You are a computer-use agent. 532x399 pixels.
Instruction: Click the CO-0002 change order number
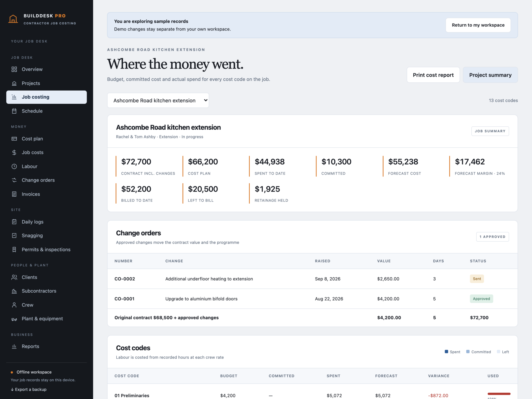pos(125,279)
